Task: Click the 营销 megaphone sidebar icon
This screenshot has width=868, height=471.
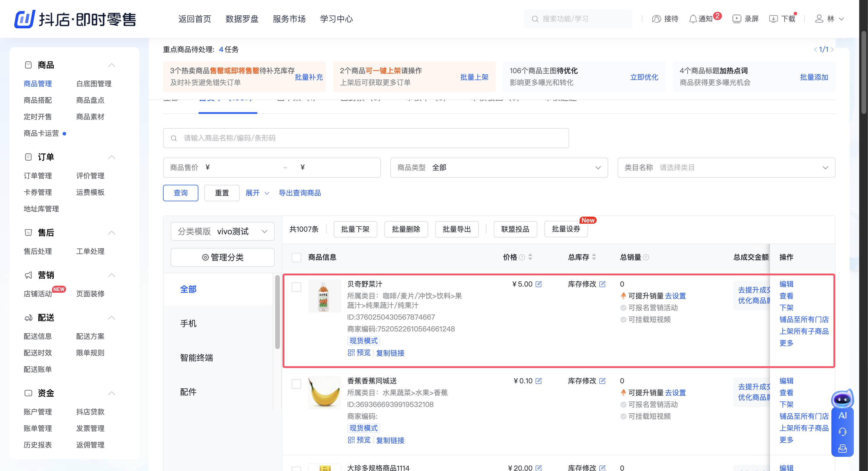Action: [28, 275]
